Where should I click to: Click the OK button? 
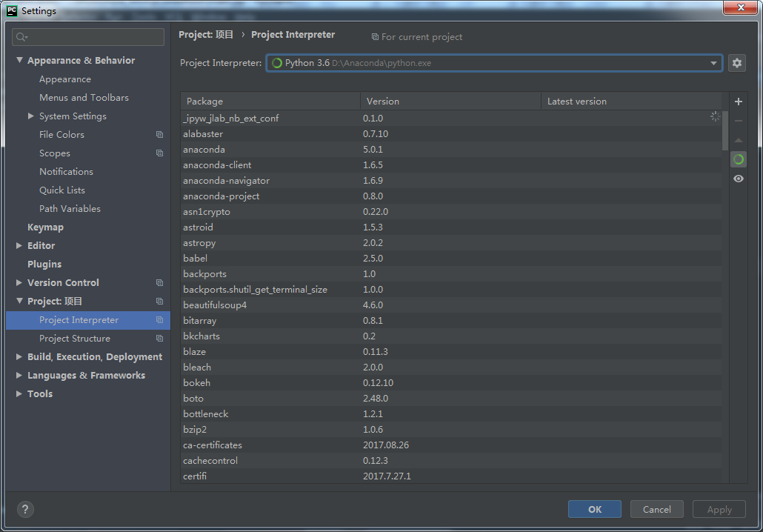click(x=595, y=509)
